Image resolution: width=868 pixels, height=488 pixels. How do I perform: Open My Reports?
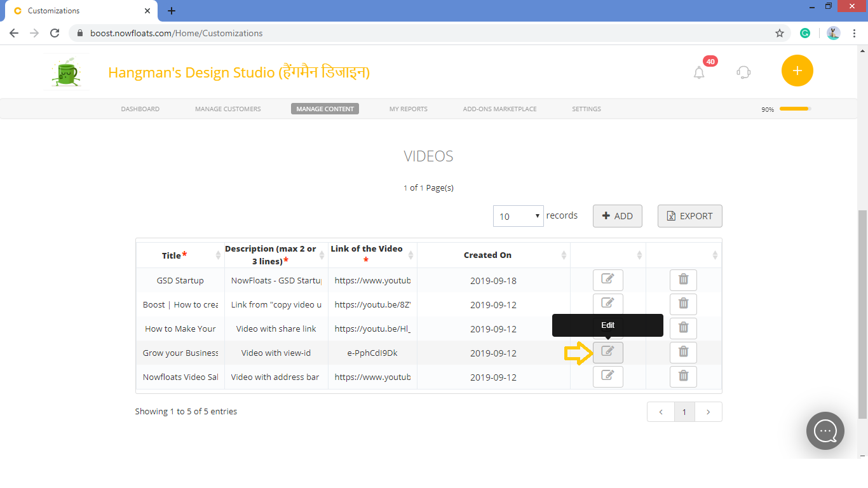coord(409,109)
